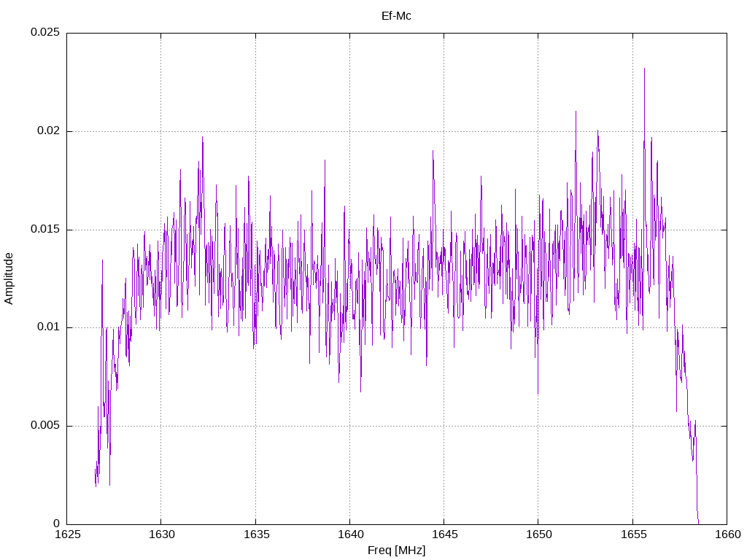The image size is (747, 560).
Task: Click the x-axis tick label 1655
Action: 634,534
